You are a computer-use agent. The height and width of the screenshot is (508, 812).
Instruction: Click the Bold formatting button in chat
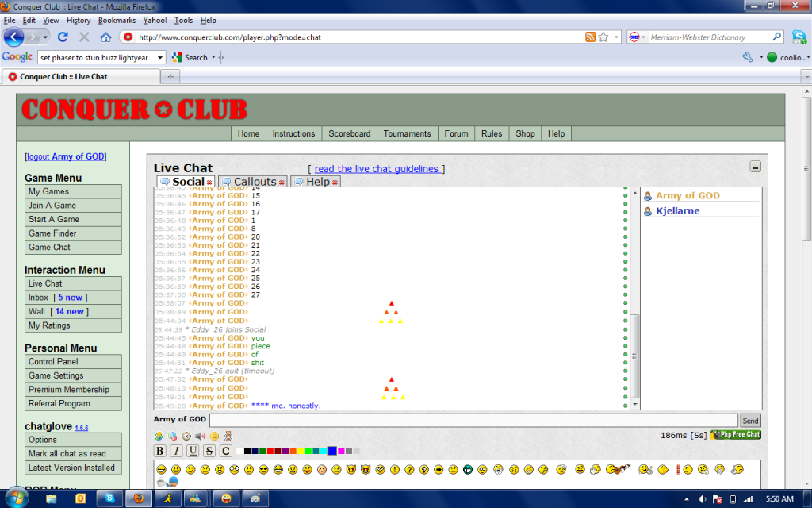pos(160,451)
